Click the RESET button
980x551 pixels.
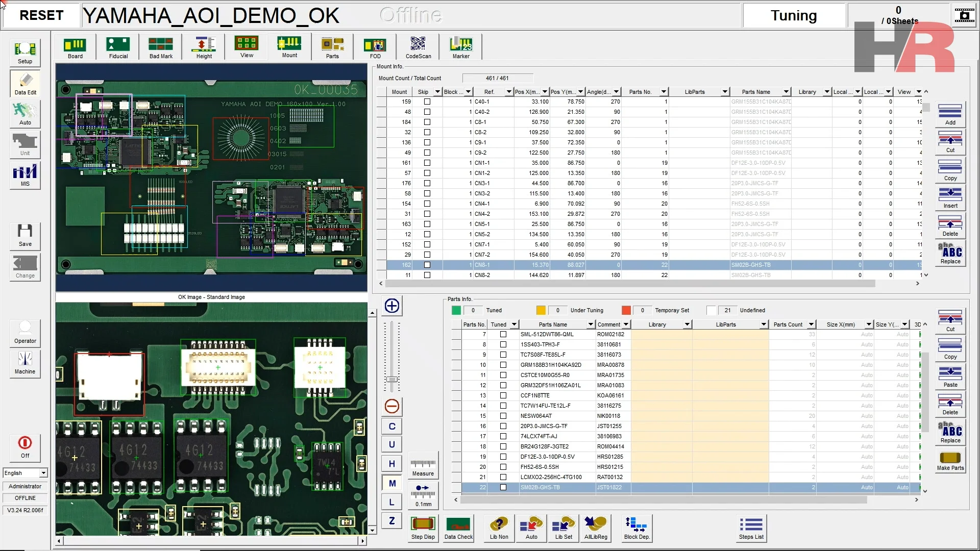point(41,15)
